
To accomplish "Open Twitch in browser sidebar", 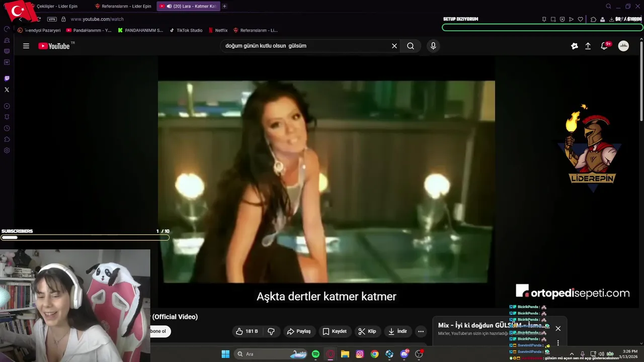I will [7, 78].
